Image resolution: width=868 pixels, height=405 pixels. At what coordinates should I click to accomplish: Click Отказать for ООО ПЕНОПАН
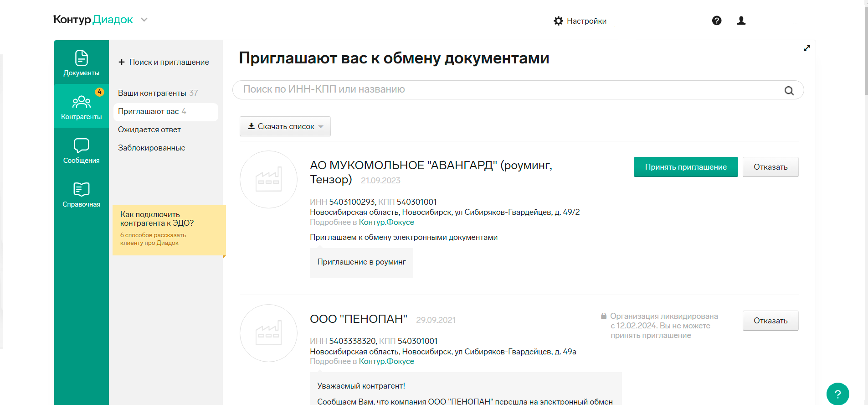770,321
